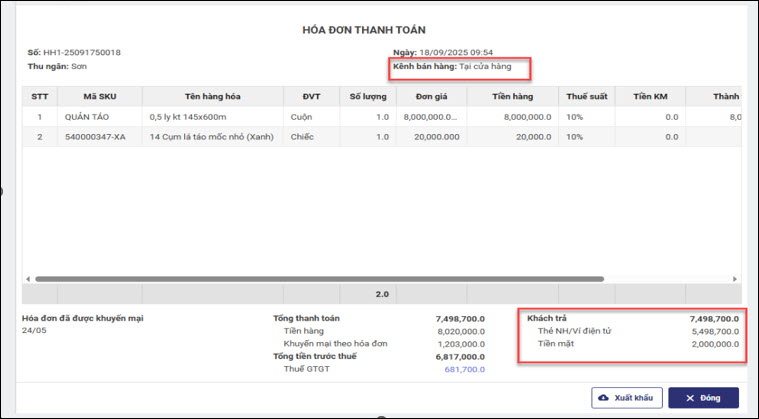Click the Thuế suất column header
Viewport: 759px width, 419px height.
[x=581, y=96]
